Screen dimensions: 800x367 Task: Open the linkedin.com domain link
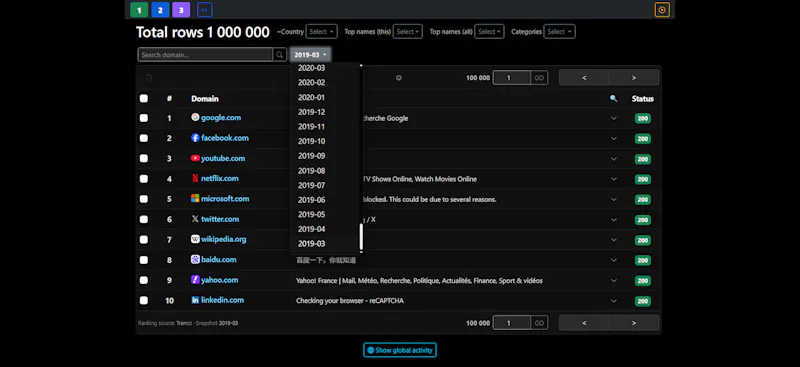pos(222,300)
